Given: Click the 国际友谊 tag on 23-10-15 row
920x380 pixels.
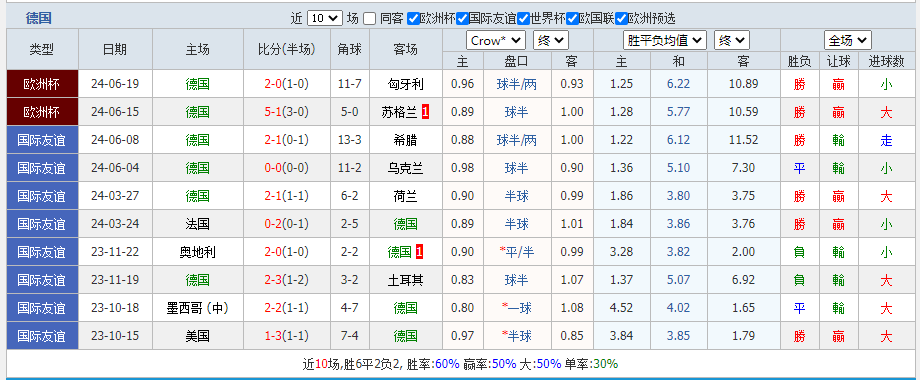Looking at the screenshot, I should 42,337.
